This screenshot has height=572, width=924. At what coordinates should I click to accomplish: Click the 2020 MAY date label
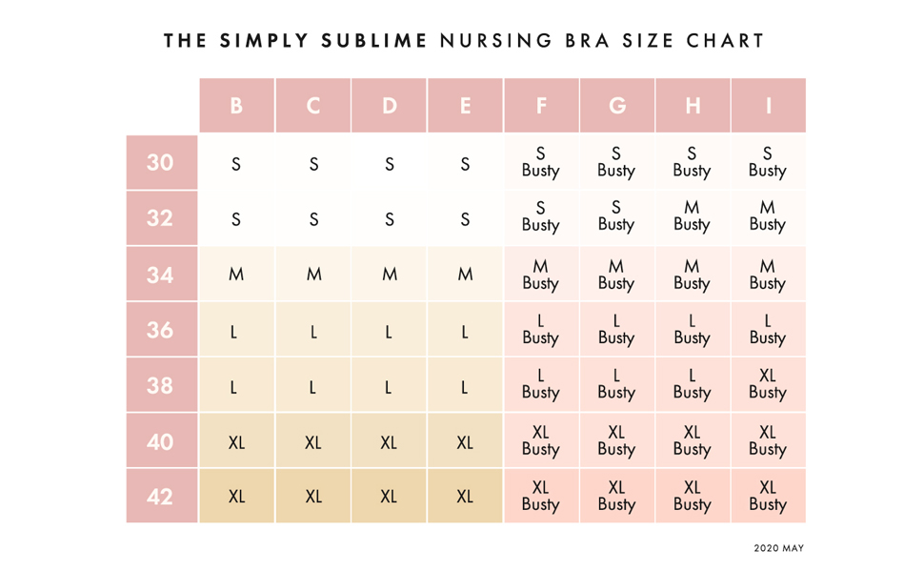pyautogui.click(x=778, y=548)
